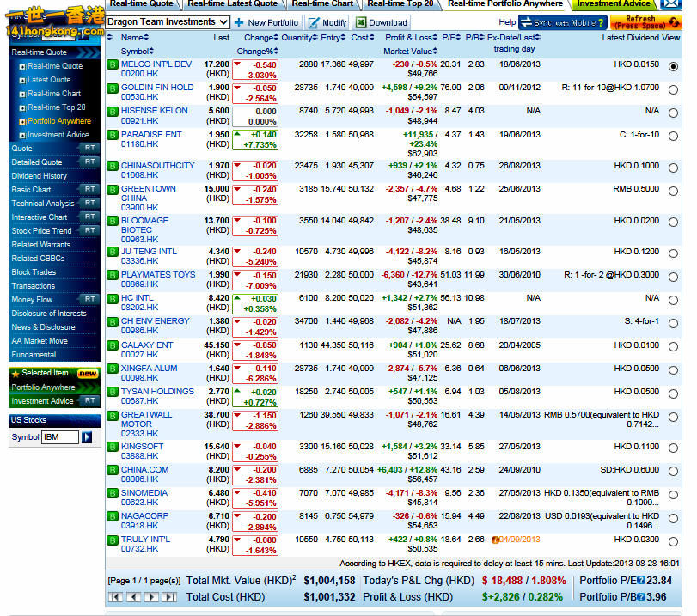Click the green B icon beside HC INTL
Screen dimensions: 697x616
[x=113, y=298]
